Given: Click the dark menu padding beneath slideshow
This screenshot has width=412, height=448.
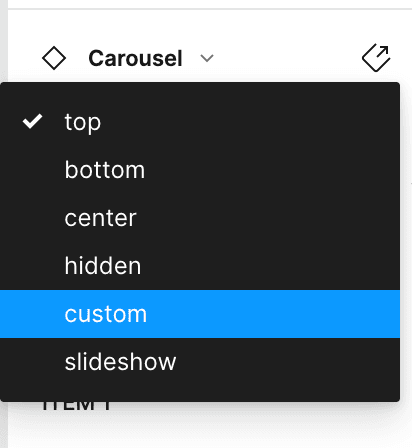Looking at the screenshot, I should (200, 394).
